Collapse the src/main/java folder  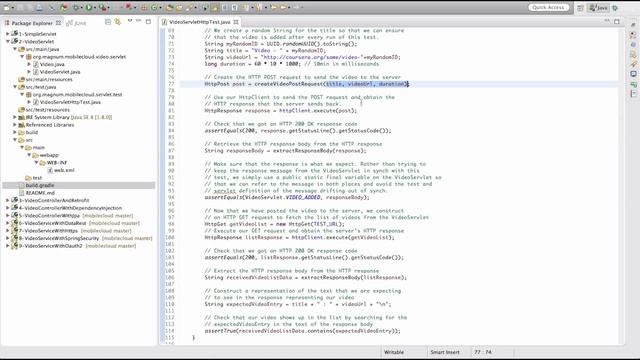(15, 49)
